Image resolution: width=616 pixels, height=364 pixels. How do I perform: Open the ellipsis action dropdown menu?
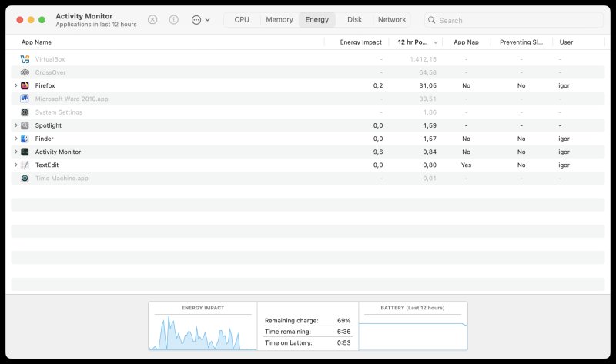tap(200, 19)
